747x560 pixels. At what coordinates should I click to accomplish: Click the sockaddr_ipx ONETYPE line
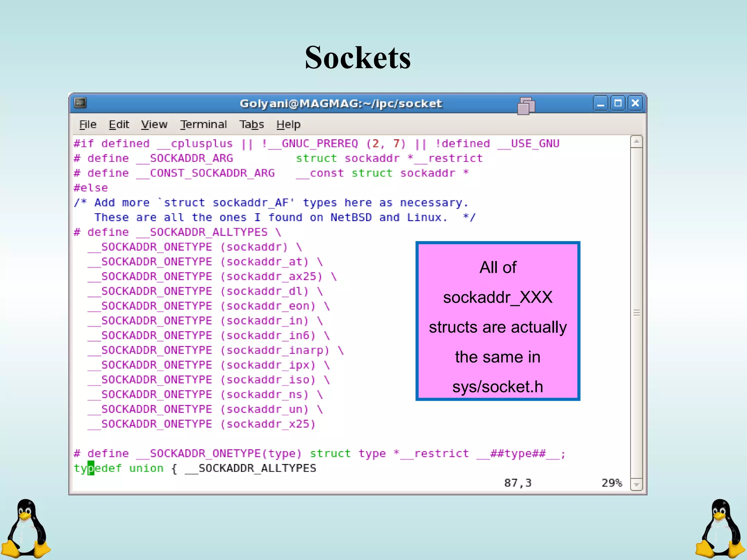(209, 365)
